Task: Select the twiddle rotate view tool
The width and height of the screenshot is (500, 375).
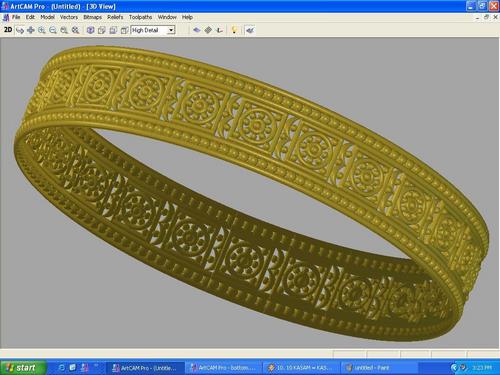Action: pyautogui.click(x=20, y=30)
